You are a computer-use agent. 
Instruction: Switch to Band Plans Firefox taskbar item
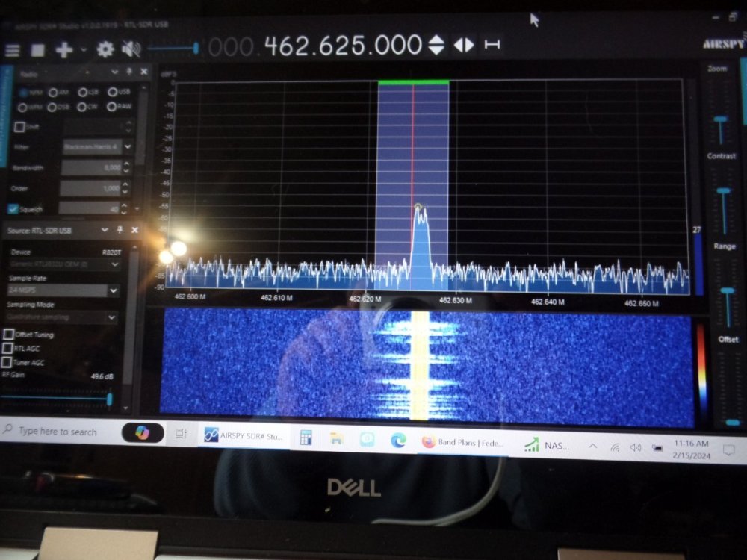pyautogui.click(x=463, y=443)
